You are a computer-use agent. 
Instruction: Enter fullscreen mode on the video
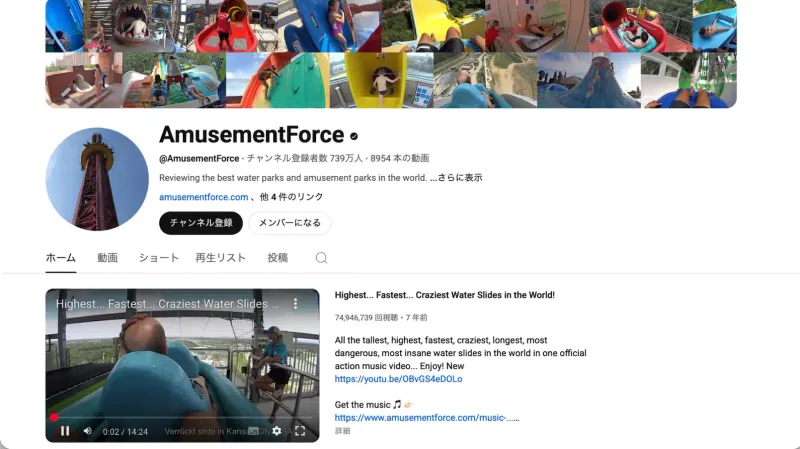pos(300,431)
